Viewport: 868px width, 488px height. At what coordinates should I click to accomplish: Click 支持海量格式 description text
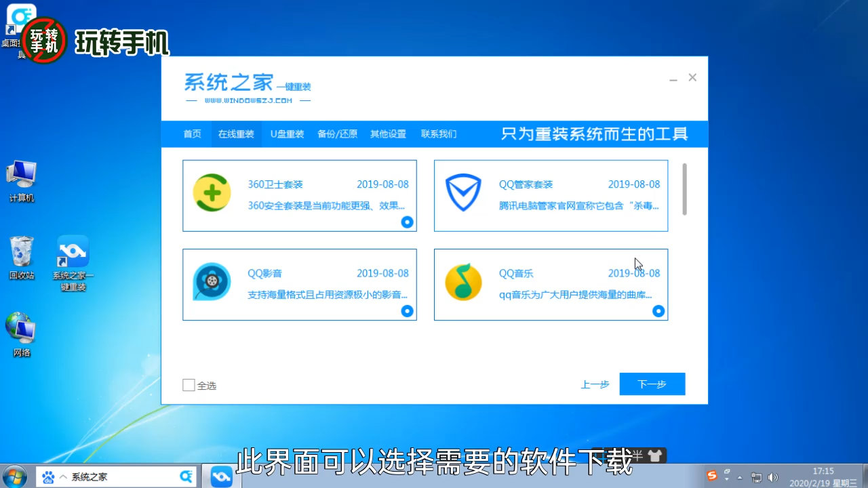pos(328,295)
